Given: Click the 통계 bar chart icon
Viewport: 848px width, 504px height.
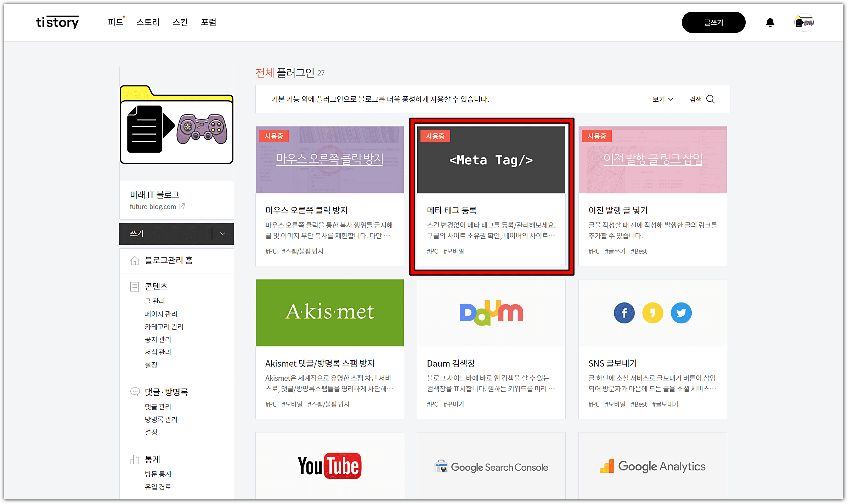Looking at the screenshot, I should click(135, 459).
